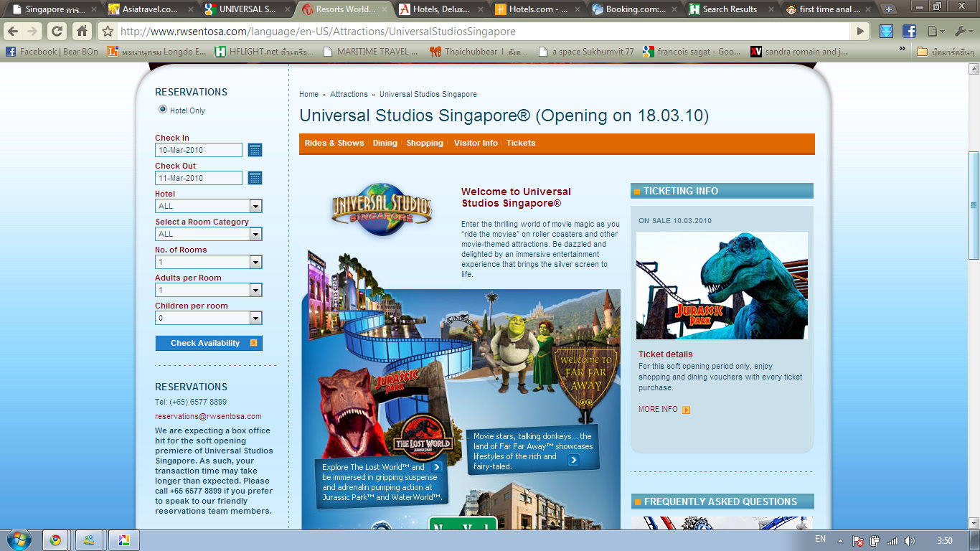Open the Facebook extension icon in toolbar
980x551 pixels.
click(x=909, y=32)
